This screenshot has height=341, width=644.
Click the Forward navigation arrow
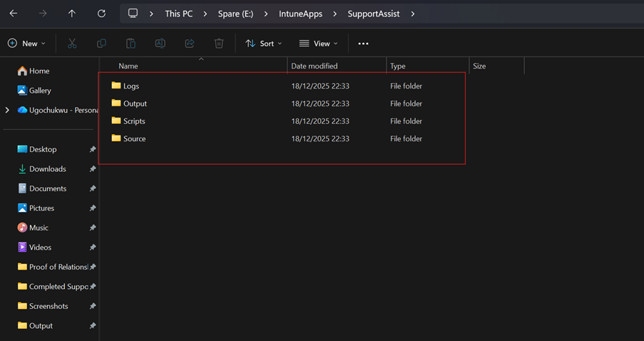[43, 14]
